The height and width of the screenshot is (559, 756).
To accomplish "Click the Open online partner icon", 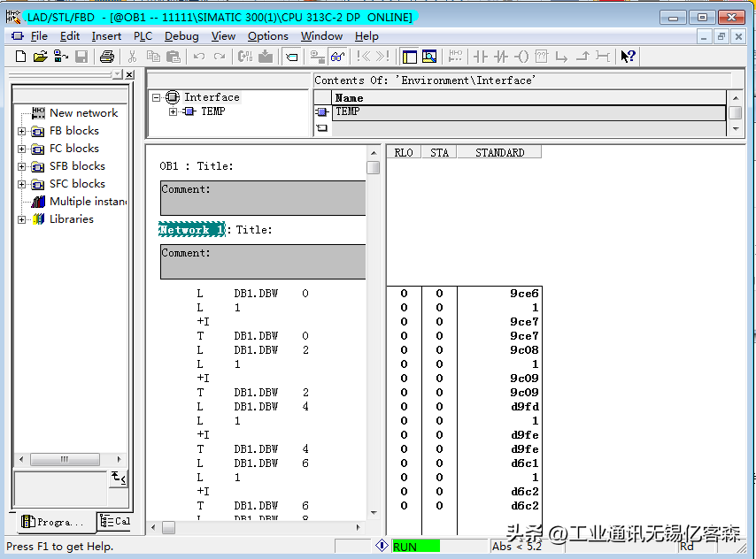I will (60, 57).
